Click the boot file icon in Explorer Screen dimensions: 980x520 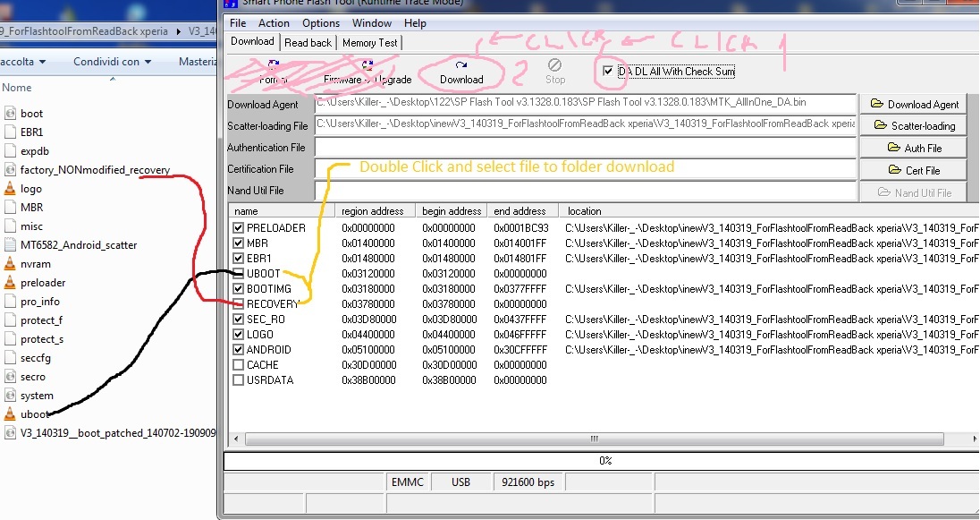click(9, 114)
